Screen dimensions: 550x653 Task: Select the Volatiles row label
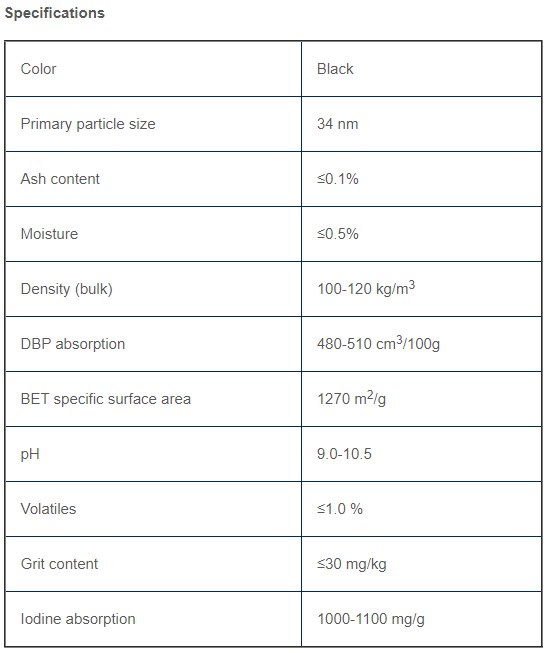pos(48,509)
